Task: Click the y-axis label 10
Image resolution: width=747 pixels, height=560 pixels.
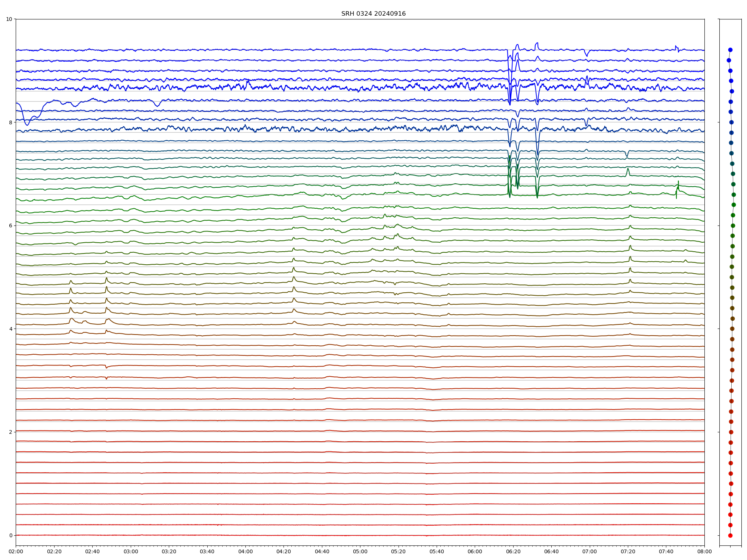Action: point(9,19)
